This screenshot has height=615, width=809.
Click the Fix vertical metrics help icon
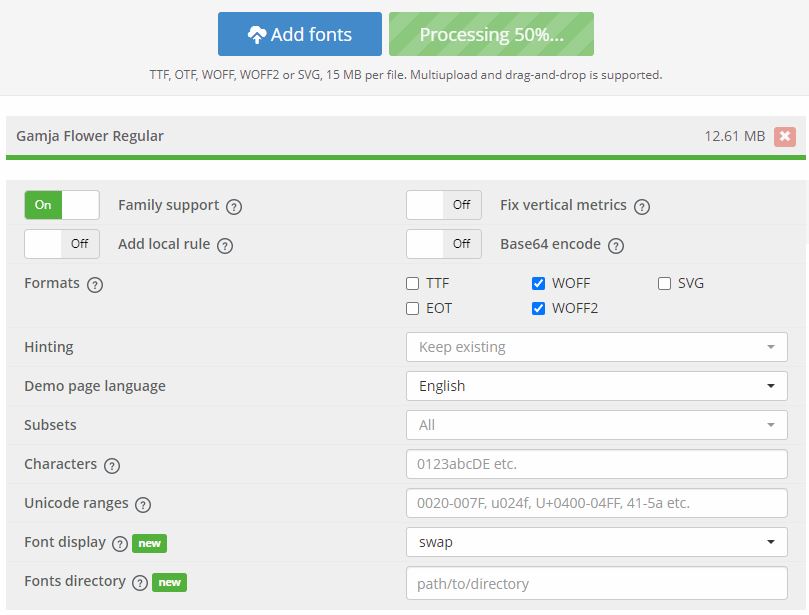point(641,207)
